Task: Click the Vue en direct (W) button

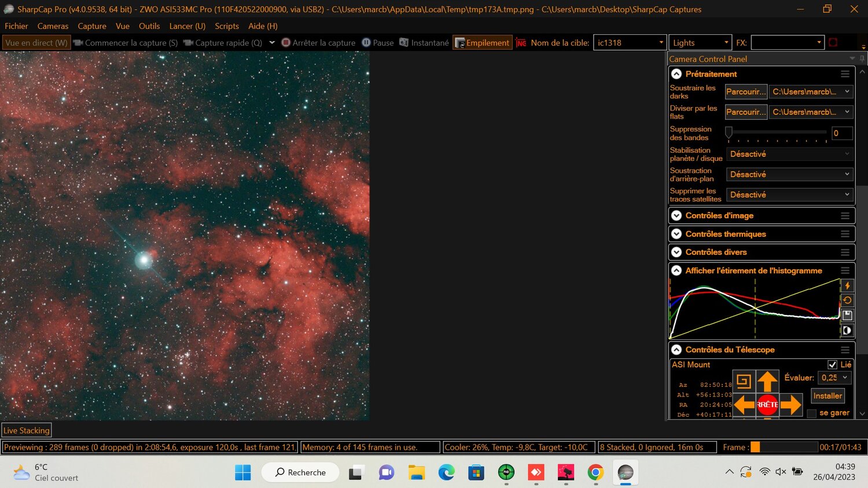Action: (x=36, y=43)
